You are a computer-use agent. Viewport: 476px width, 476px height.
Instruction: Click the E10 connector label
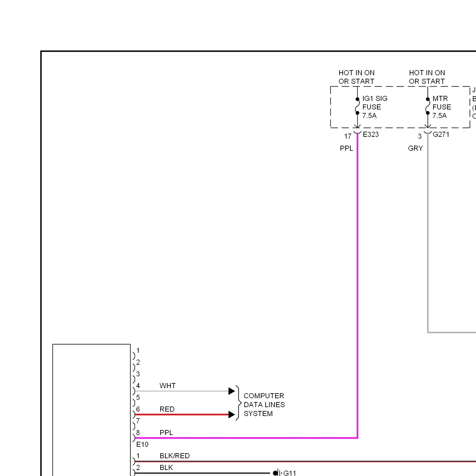tap(142, 444)
